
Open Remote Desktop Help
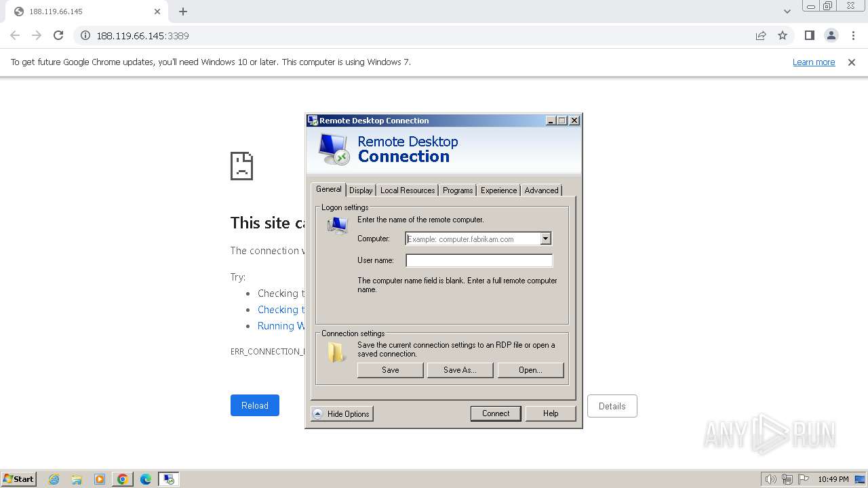551,413
